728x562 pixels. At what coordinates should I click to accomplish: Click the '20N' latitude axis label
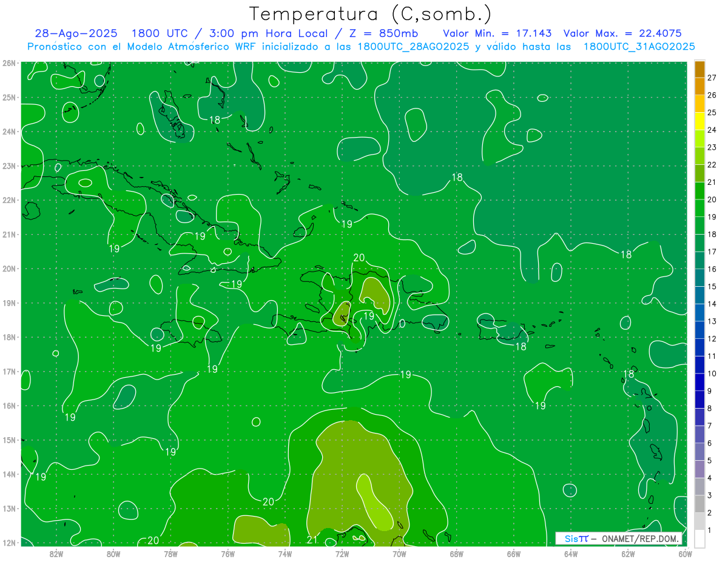[x=9, y=269]
